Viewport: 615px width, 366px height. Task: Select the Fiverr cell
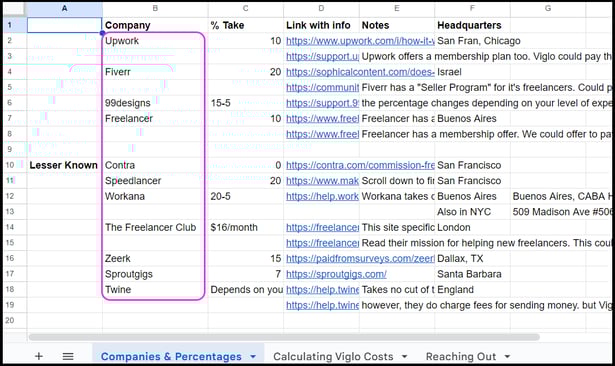click(155, 72)
